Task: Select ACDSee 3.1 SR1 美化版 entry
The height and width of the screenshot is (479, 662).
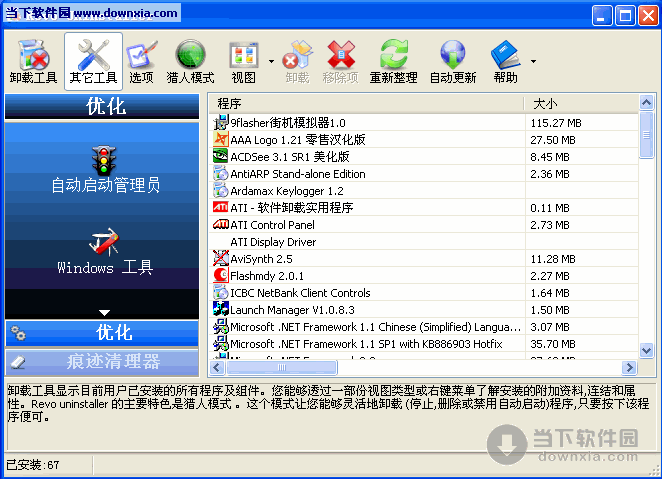Action: coord(289,157)
